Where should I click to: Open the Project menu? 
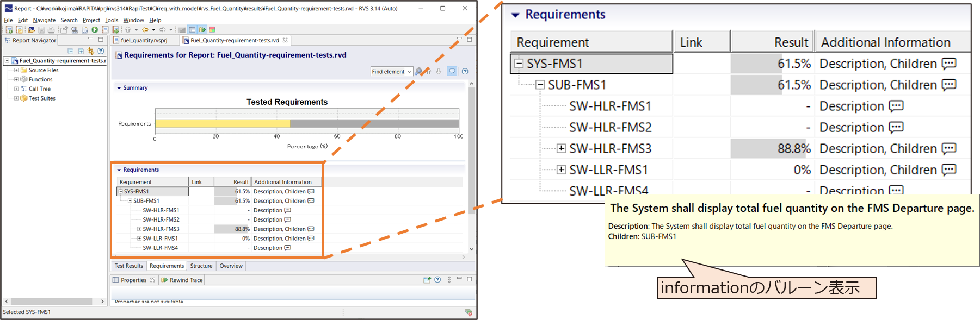coord(91,20)
